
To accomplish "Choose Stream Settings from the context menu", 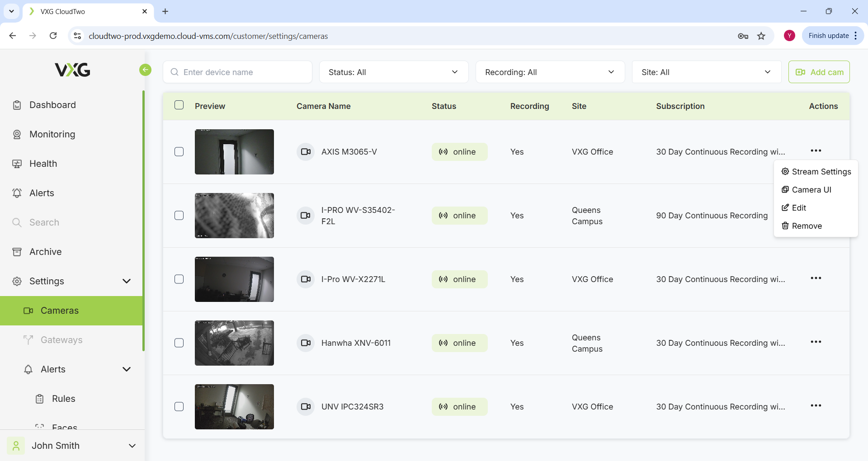I will pyautogui.click(x=816, y=172).
